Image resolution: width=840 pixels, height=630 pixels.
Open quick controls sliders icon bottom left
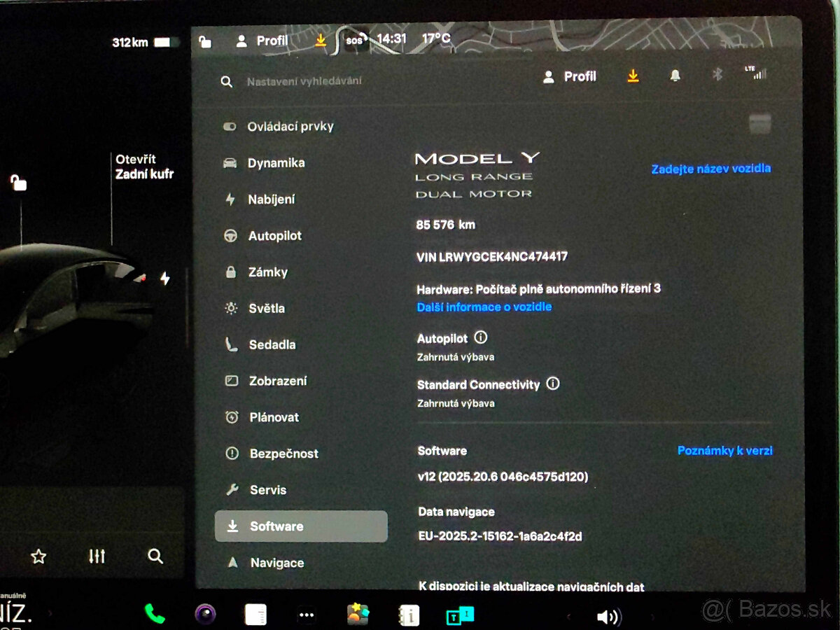(97, 556)
